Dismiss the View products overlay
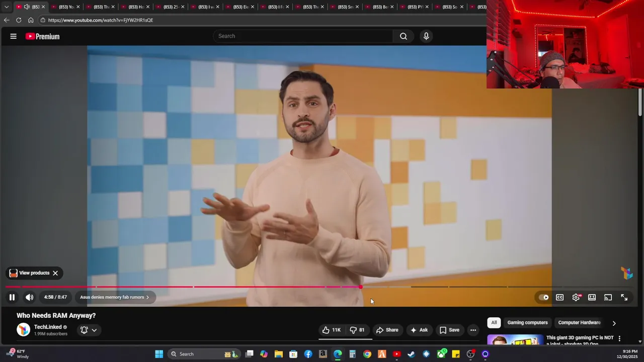644x362 pixels. point(55,273)
